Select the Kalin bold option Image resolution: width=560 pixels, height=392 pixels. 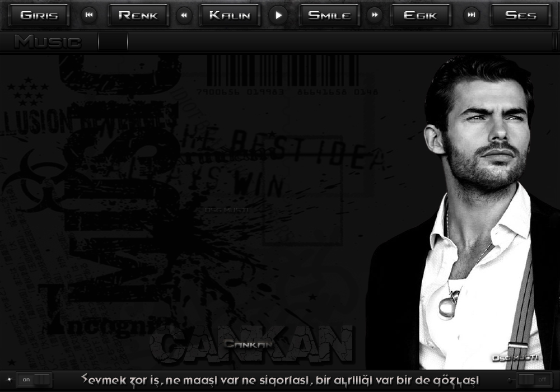tap(230, 15)
